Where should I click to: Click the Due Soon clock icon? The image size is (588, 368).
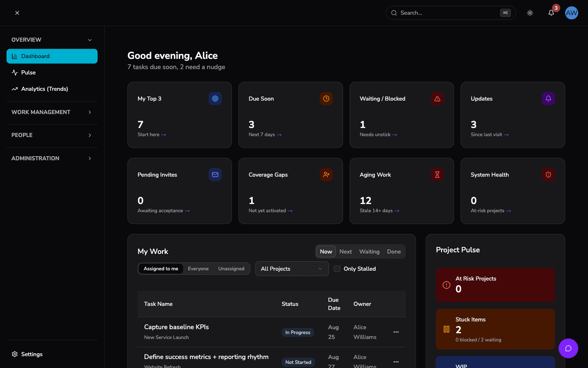coord(326,99)
